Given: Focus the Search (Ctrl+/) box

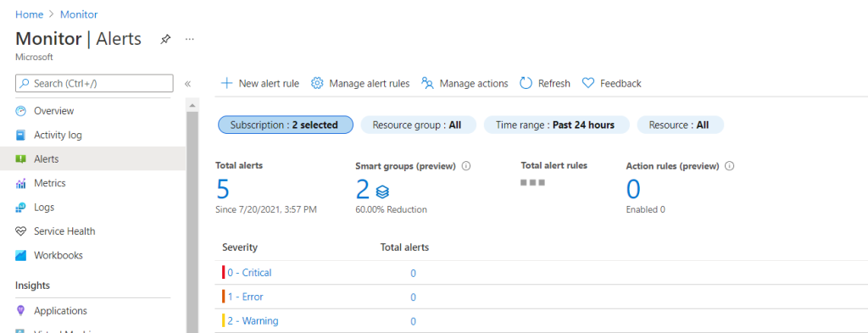Looking at the screenshot, I should (x=94, y=84).
